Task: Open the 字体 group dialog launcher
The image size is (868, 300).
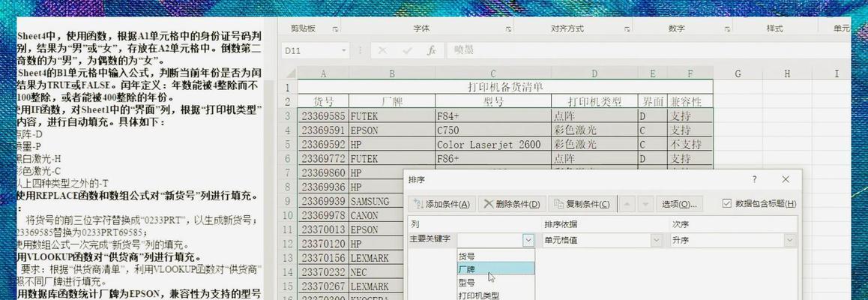Action: pyautogui.click(x=509, y=28)
